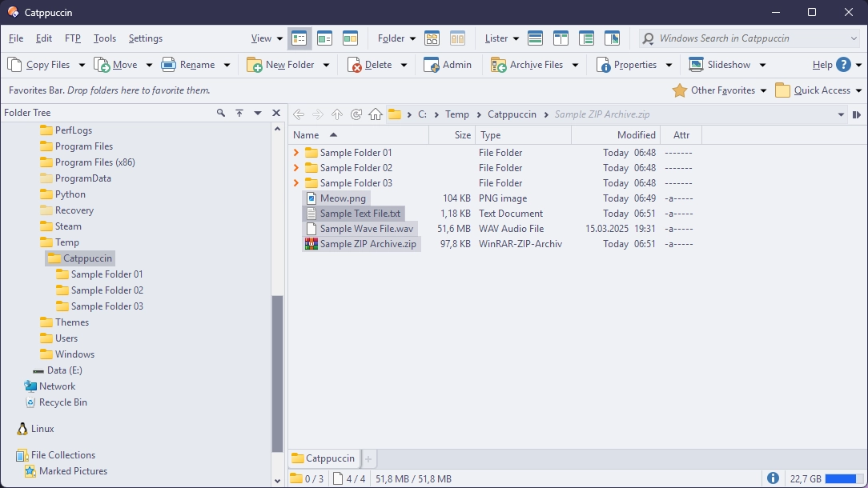Screen dimensions: 868x488
Task: Click the Help question mark icon
Action: (x=843, y=65)
